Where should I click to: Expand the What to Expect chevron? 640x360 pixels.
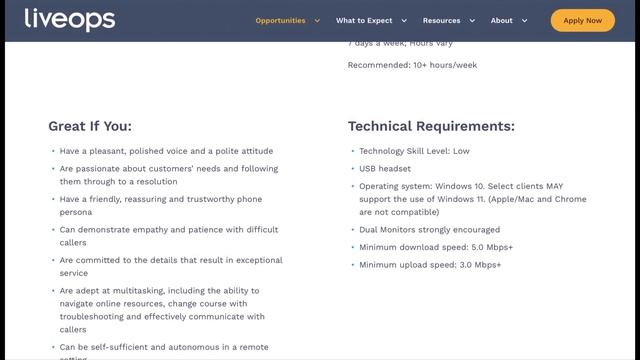[404, 21]
